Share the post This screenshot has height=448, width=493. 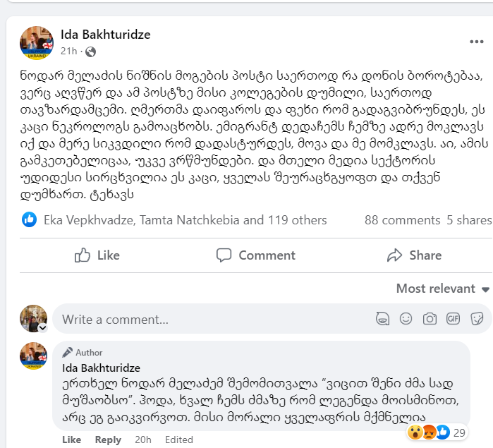coord(415,255)
